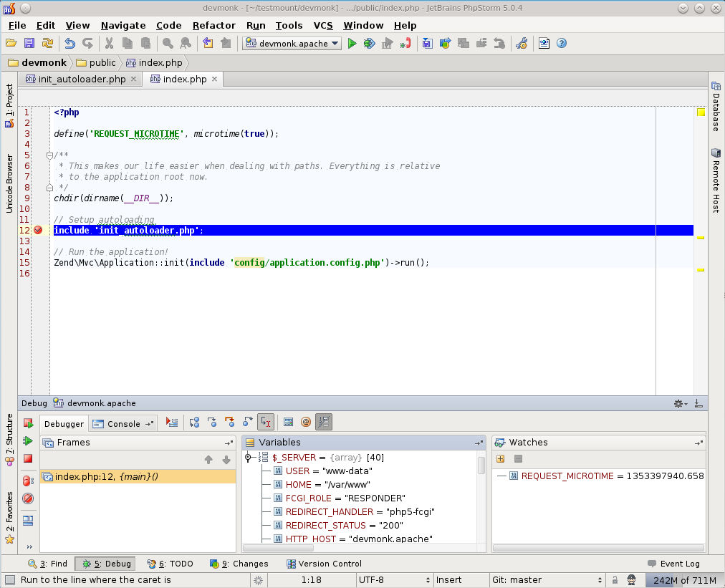Open the devmonk.apache run configuration dropdown
Screen dimensions: 725x588
[x=292, y=44]
